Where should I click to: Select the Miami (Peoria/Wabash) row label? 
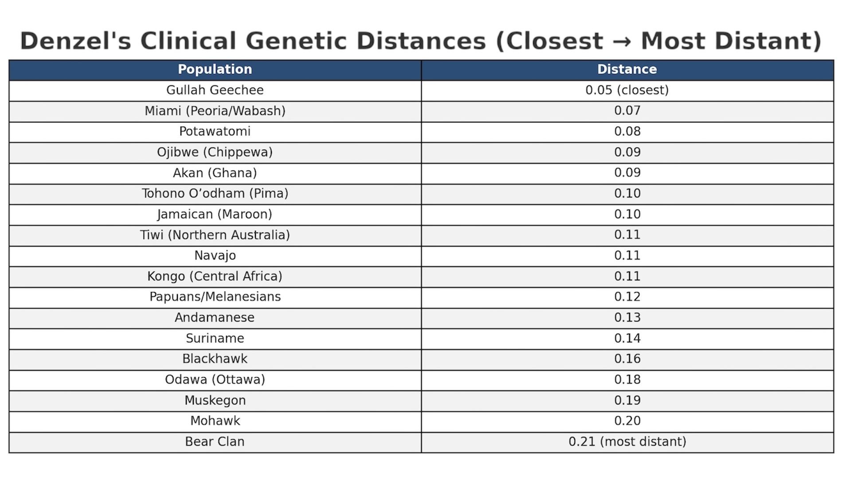pos(215,111)
